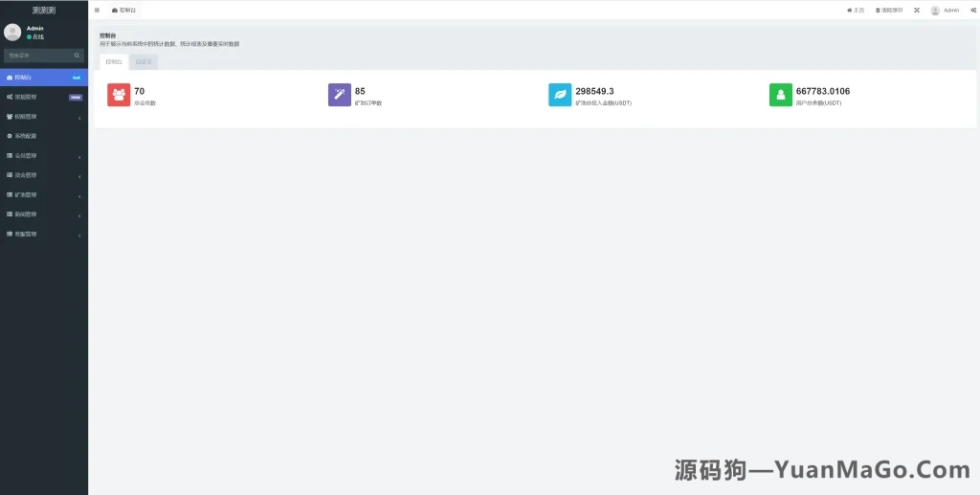Click the 在线 online status indicator

[35, 37]
